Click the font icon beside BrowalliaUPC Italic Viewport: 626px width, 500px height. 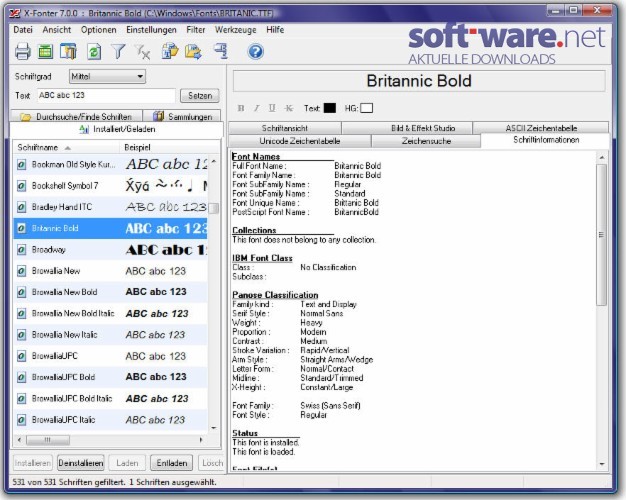(x=22, y=420)
